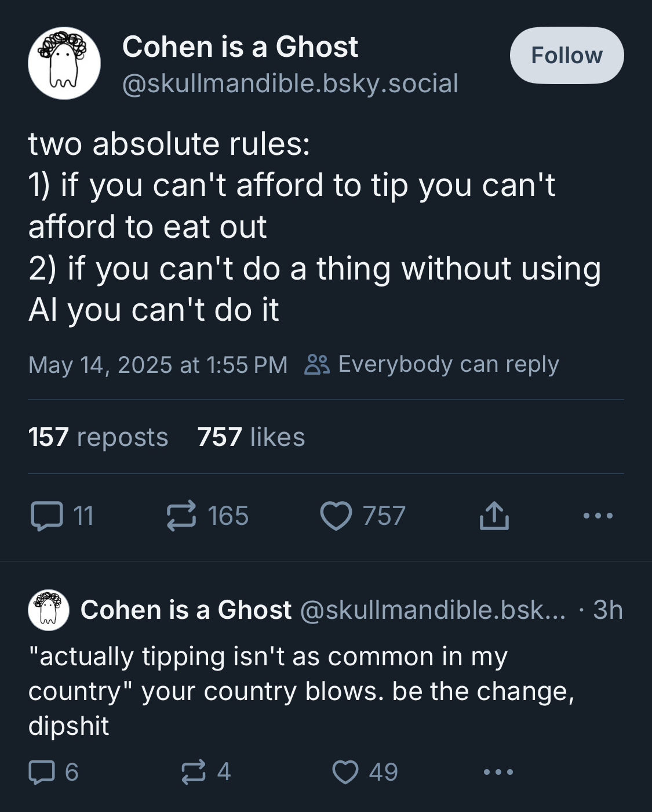Repost the tipping comment reply
Viewport: 652px width, 812px height.
point(193,772)
